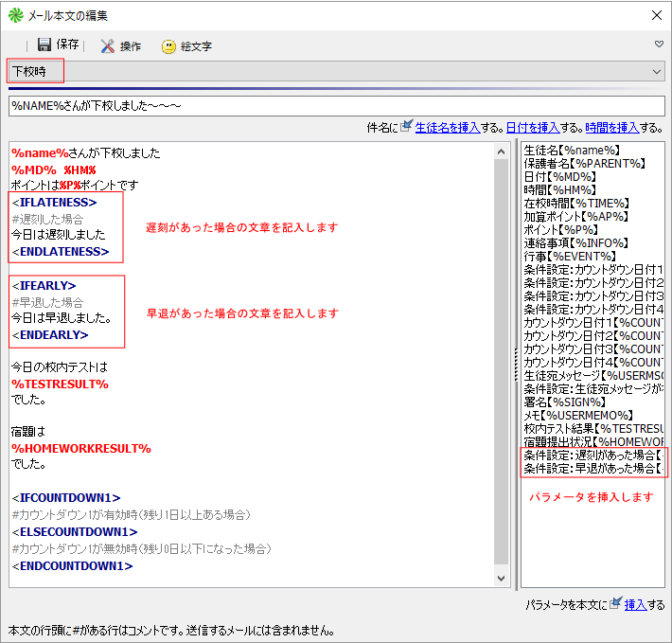The height and width of the screenshot is (643, 672).
Task: Click the 日付を挿入 link
Action: [533, 127]
